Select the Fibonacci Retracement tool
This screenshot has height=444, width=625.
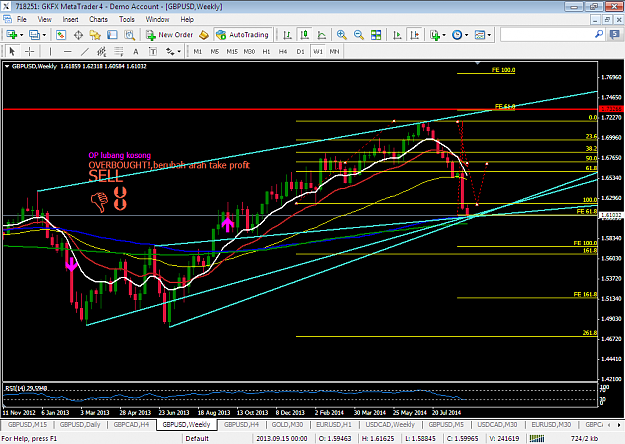119,51
